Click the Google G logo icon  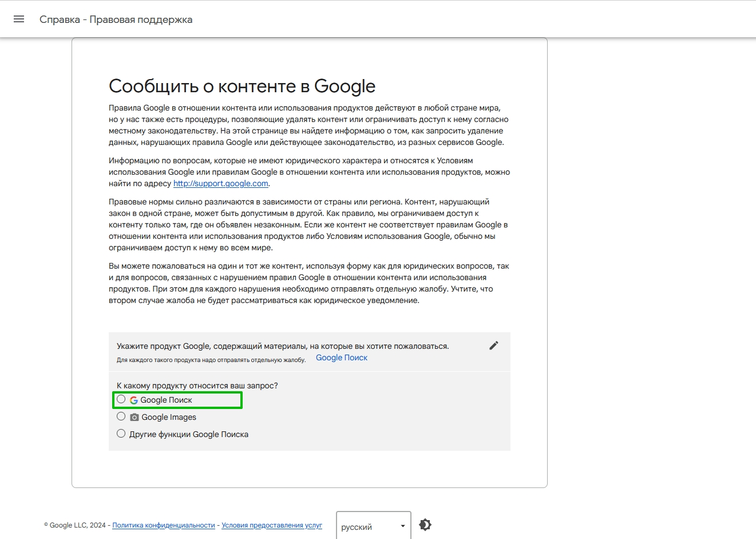(134, 400)
